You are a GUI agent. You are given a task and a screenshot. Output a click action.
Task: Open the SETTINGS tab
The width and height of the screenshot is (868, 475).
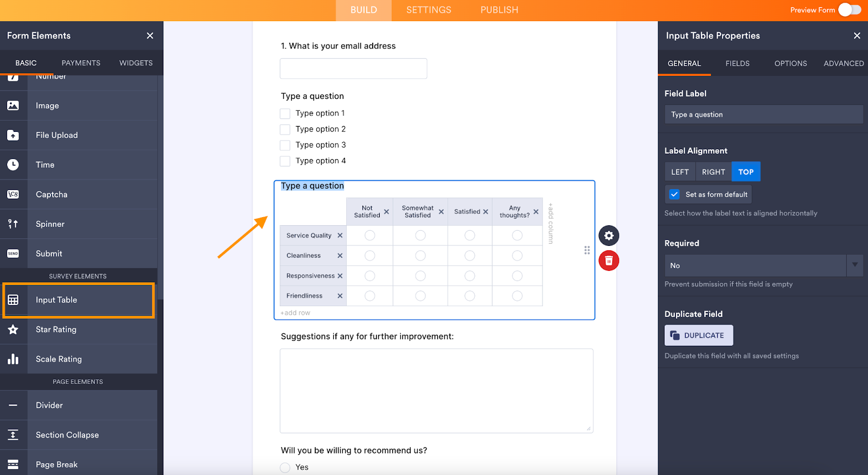coord(429,10)
